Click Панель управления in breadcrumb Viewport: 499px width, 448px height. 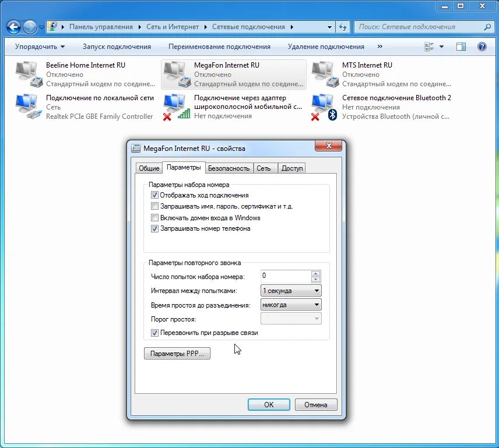tap(101, 27)
